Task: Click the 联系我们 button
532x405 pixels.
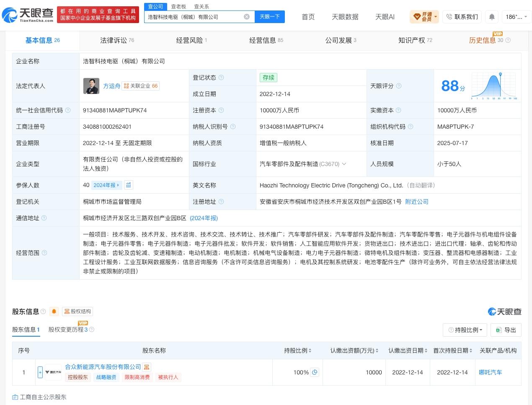Action: tap(462, 17)
